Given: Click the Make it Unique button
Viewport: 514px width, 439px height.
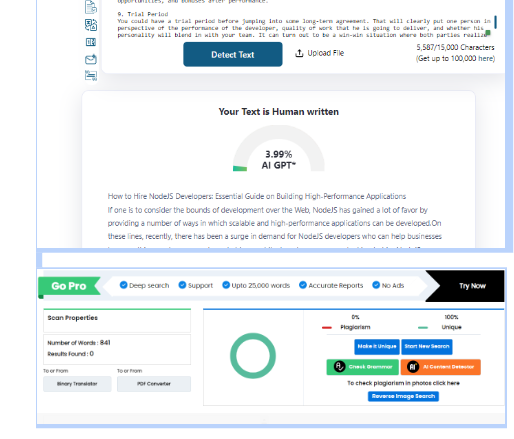Looking at the screenshot, I should pyautogui.click(x=377, y=347).
